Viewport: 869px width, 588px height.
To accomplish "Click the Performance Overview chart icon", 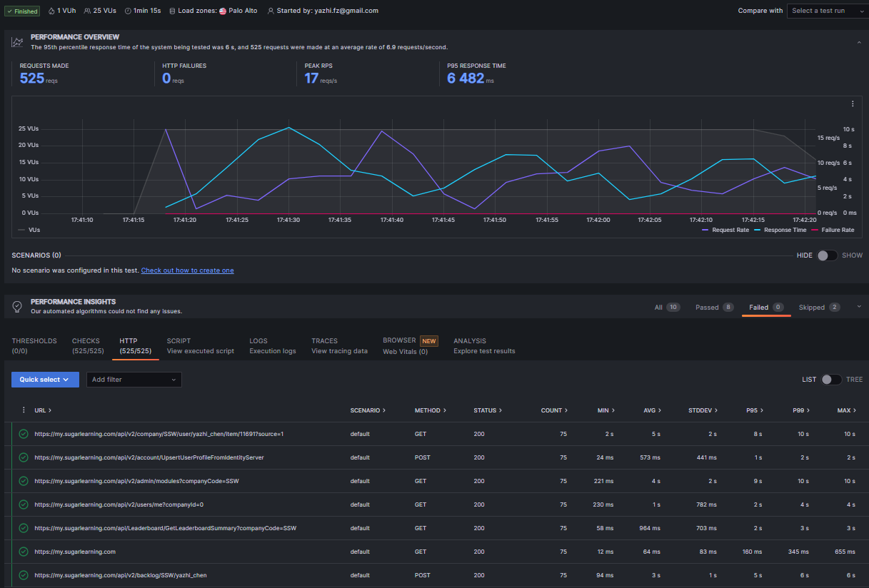I will pos(17,42).
